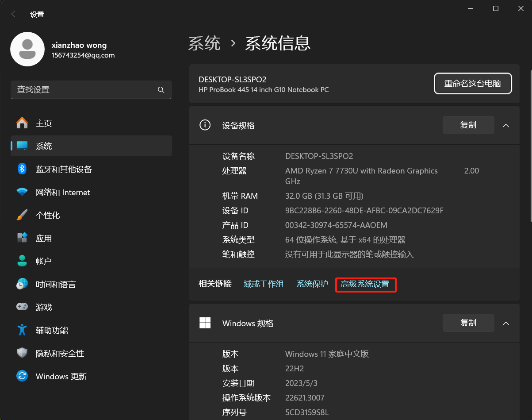Go to 网络和 Internet settings
The image size is (532, 420).
[x=91, y=192]
